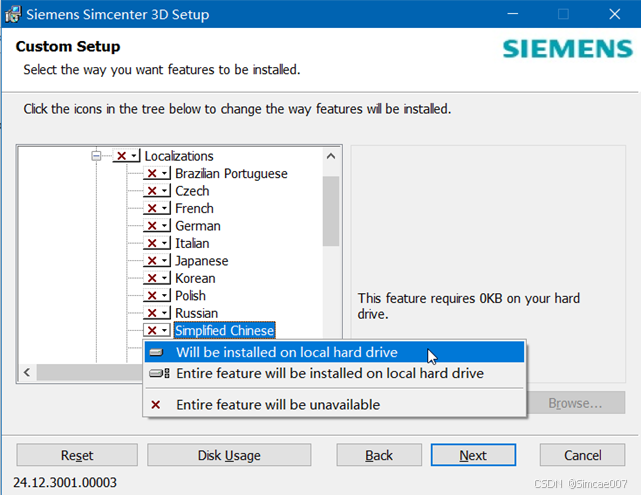Open Simplified Chinese feature install dropdown
Screen dimensions: 641x495
point(157,330)
